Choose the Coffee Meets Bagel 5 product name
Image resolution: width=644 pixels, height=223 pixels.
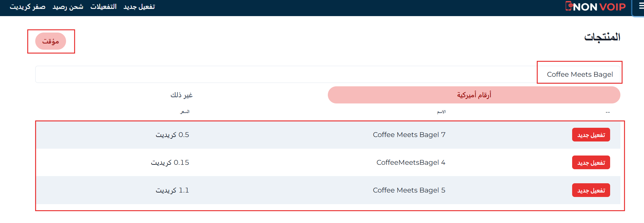click(409, 190)
